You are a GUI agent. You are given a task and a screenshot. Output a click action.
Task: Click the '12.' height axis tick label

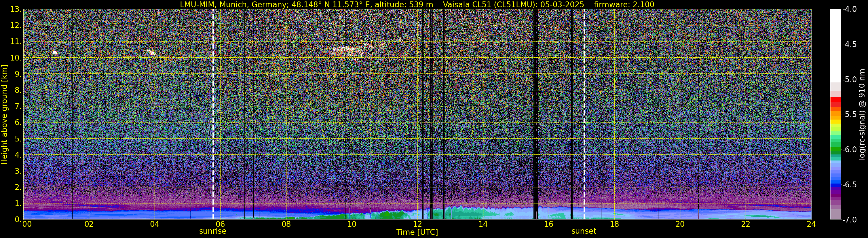tap(16, 25)
